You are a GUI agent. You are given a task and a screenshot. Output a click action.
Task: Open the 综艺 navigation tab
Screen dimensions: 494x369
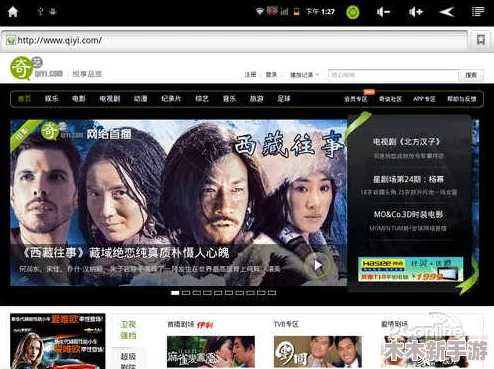pos(202,99)
